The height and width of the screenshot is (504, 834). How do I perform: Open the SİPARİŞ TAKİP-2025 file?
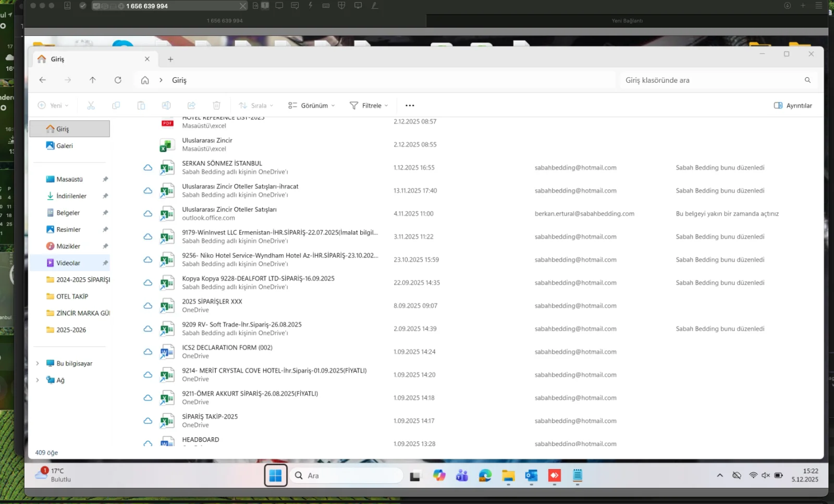pyautogui.click(x=210, y=417)
